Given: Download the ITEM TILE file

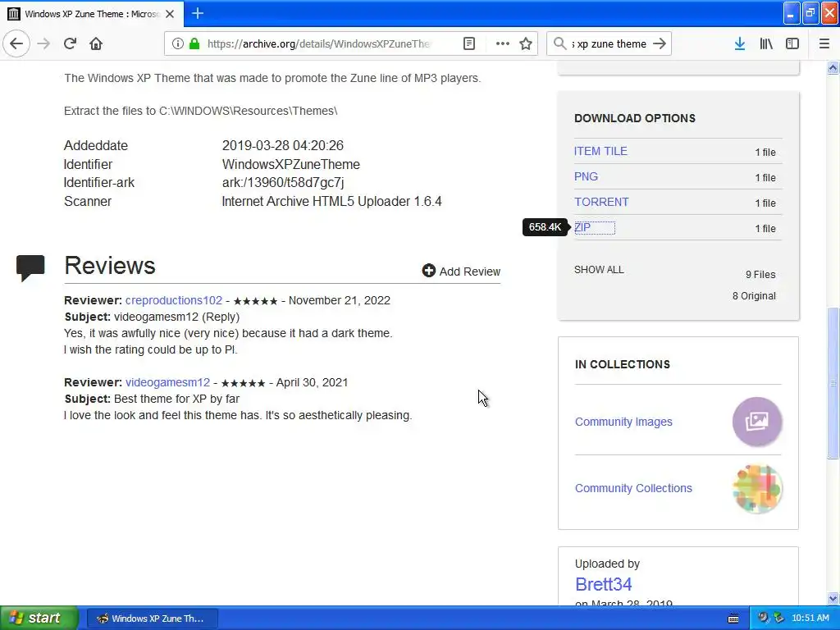Looking at the screenshot, I should [600, 151].
